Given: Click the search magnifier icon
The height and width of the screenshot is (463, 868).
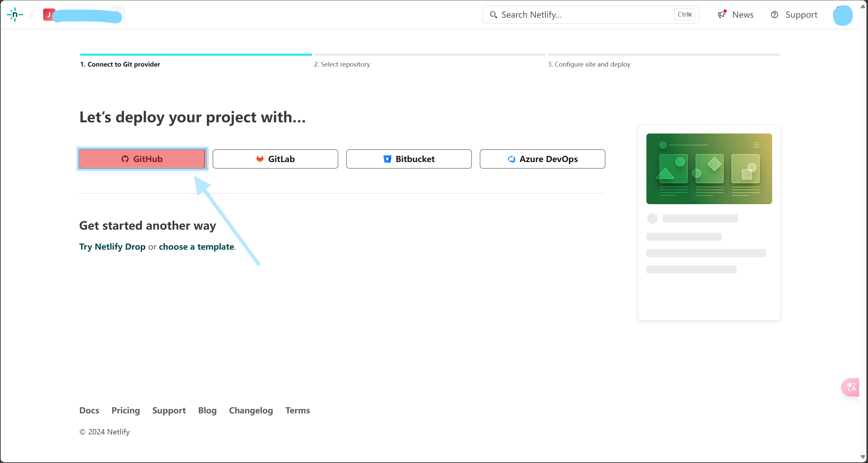Looking at the screenshot, I should (493, 15).
